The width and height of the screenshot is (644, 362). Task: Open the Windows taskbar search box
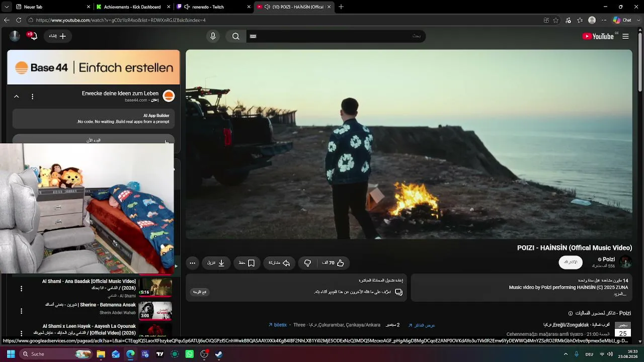tap(56, 354)
